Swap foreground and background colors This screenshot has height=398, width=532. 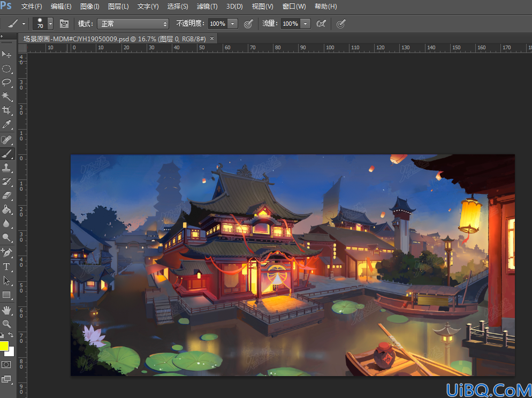11,335
